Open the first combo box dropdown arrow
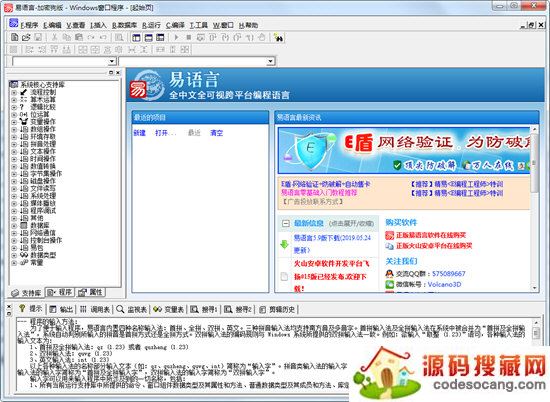This screenshot has height=402, width=550. (112, 61)
